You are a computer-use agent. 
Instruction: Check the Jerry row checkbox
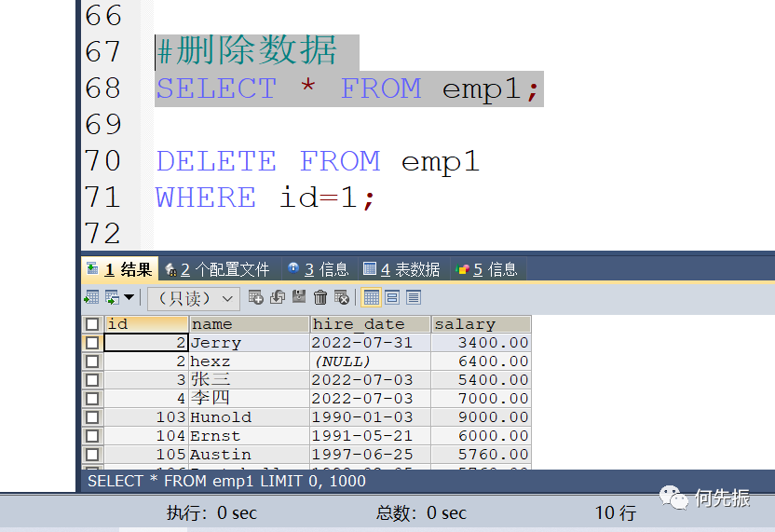pyautogui.click(x=92, y=343)
